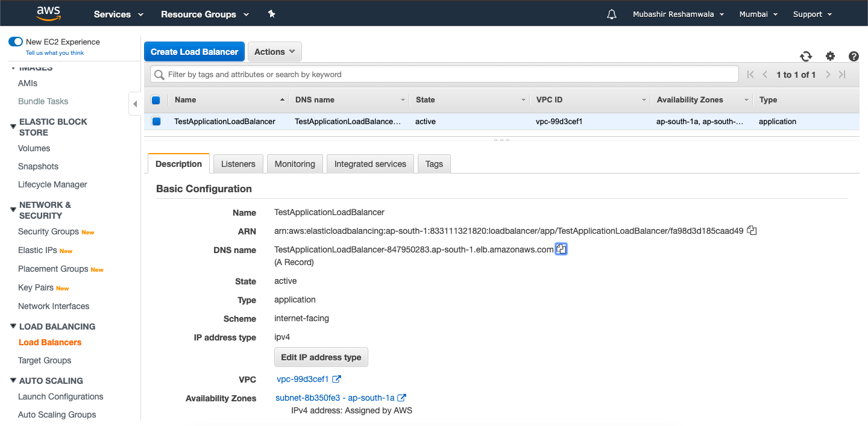Go to first page of results
This screenshot has width=868, height=426.
750,75
